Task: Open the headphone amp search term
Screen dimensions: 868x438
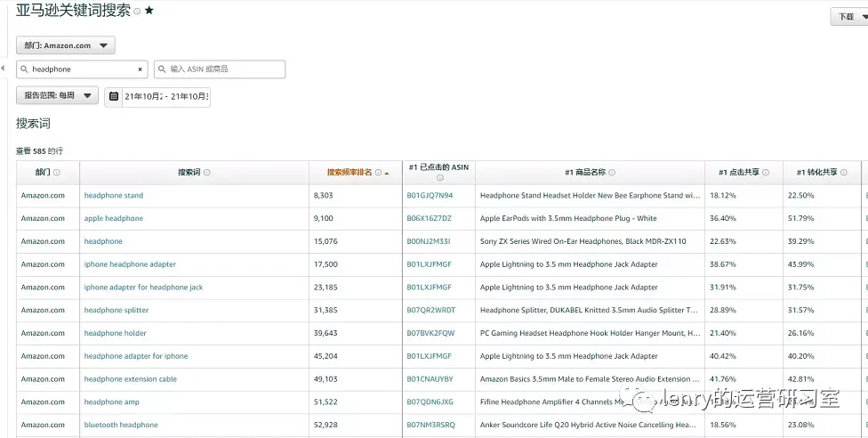Action: pos(112,402)
